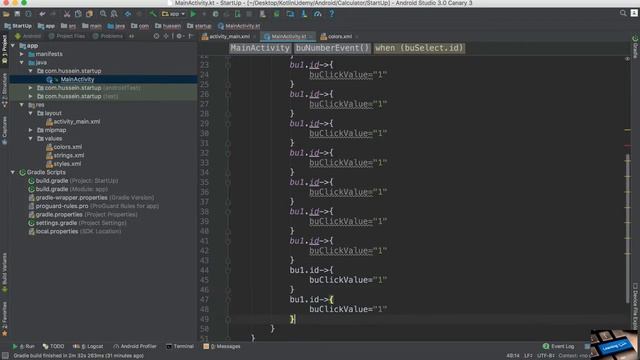Viewport: 640px width, 360px height.
Task: Click the Open folder toolbar icon
Action: pos(6,14)
